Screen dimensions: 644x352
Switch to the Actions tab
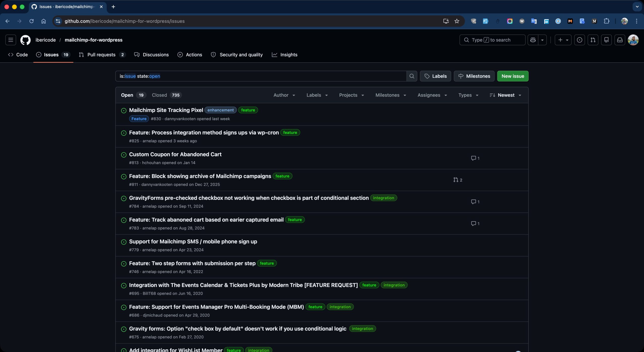pos(190,55)
